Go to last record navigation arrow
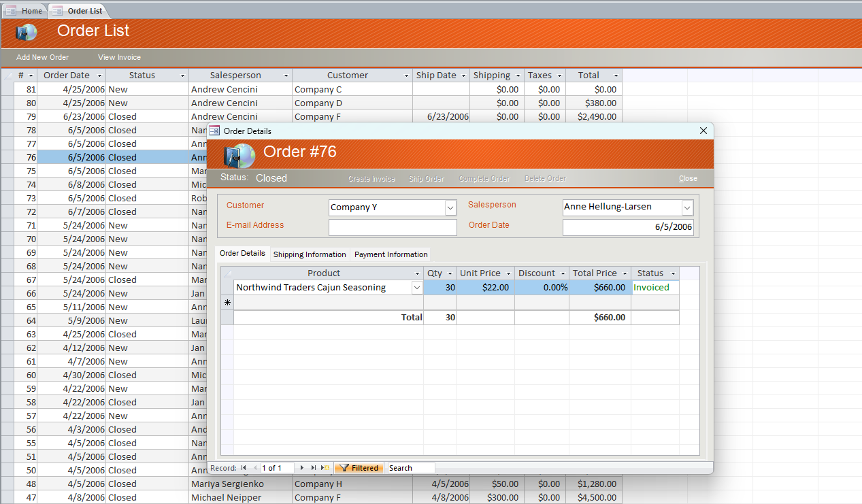Viewport: 862px width, 504px height. pos(314,468)
